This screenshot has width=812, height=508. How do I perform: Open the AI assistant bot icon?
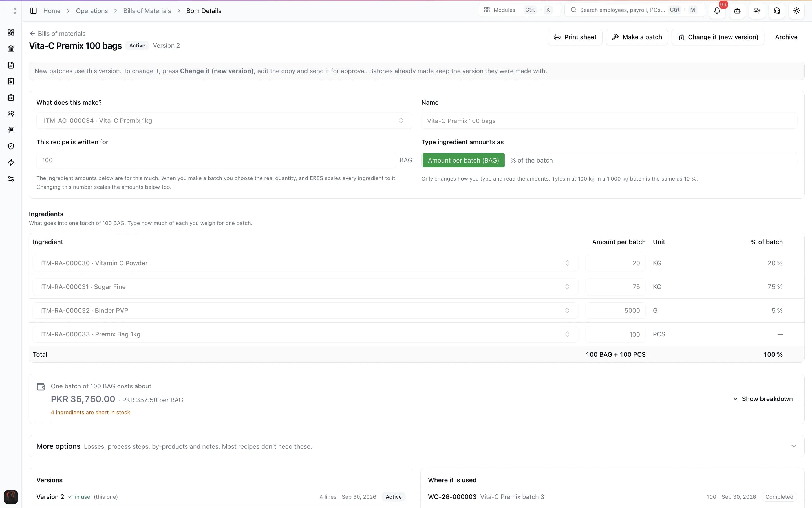pos(737,11)
